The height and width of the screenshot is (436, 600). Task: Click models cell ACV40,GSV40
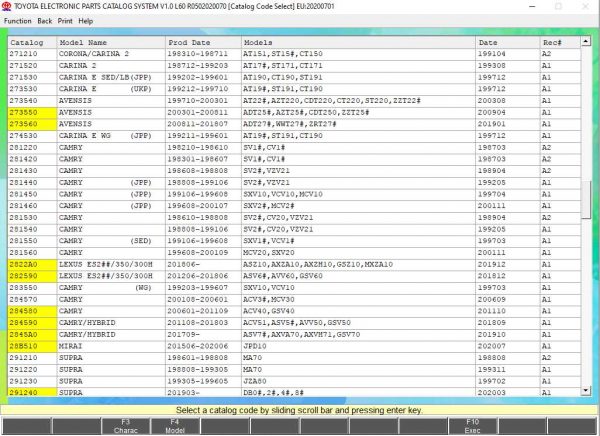point(269,311)
